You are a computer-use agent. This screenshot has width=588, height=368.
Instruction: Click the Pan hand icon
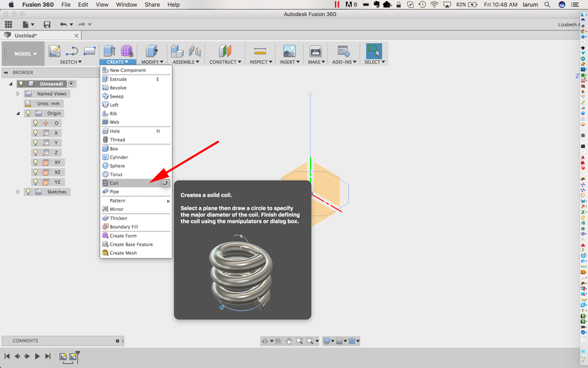(x=289, y=341)
